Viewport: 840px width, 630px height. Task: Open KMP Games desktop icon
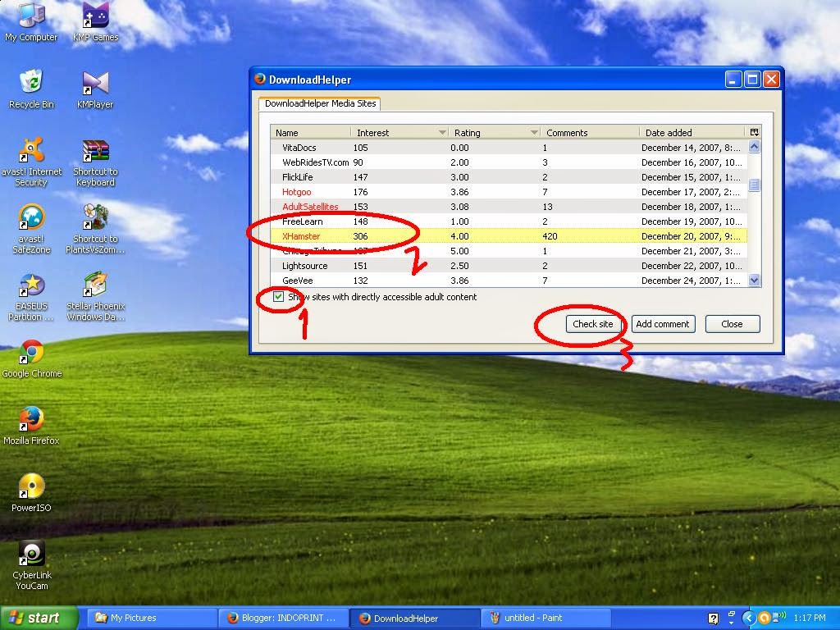(x=95, y=22)
